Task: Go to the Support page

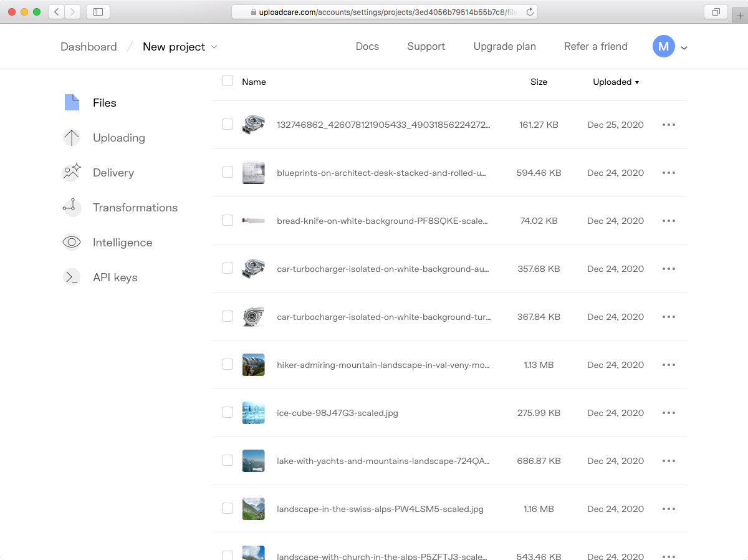Action: pos(426,46)
